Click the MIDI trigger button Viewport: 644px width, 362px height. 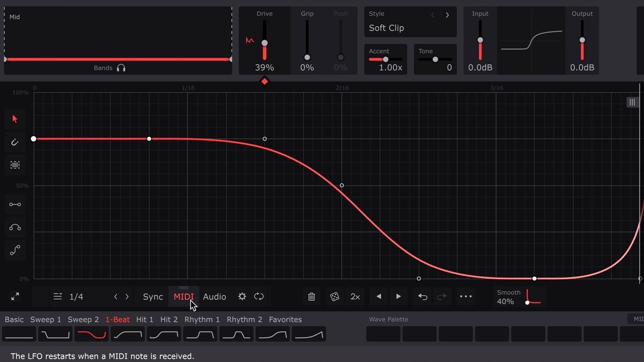pyautogui.click(x=184, y=297)
